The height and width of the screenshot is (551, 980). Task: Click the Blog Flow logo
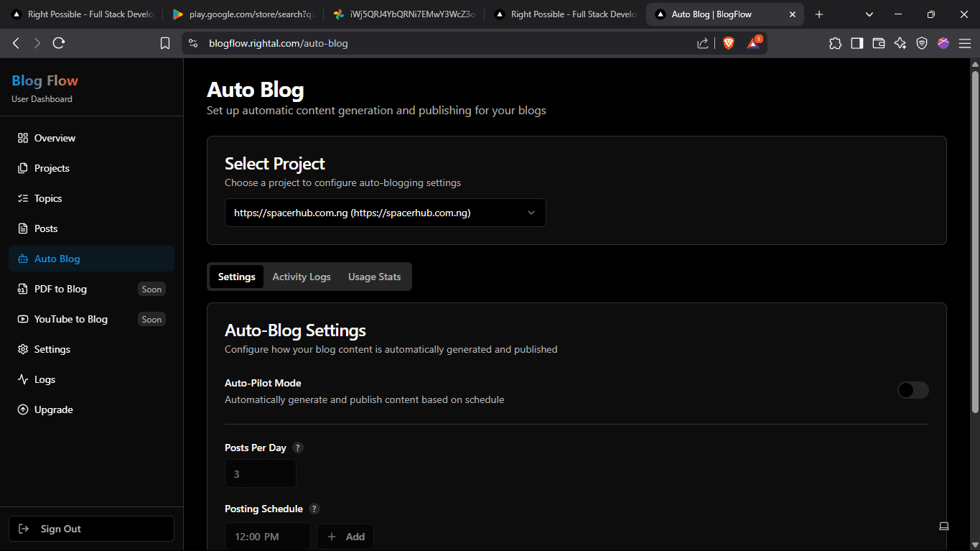(45, 80)
